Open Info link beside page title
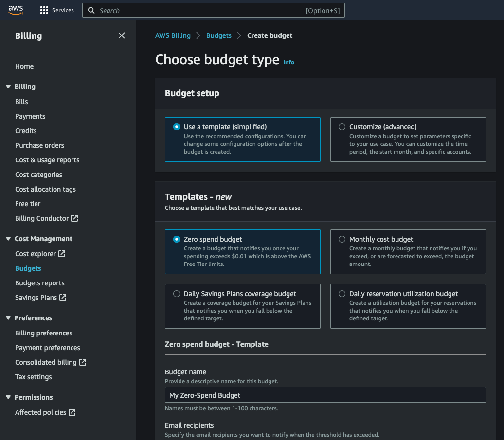The image size is (504, 440). [288, 62]
